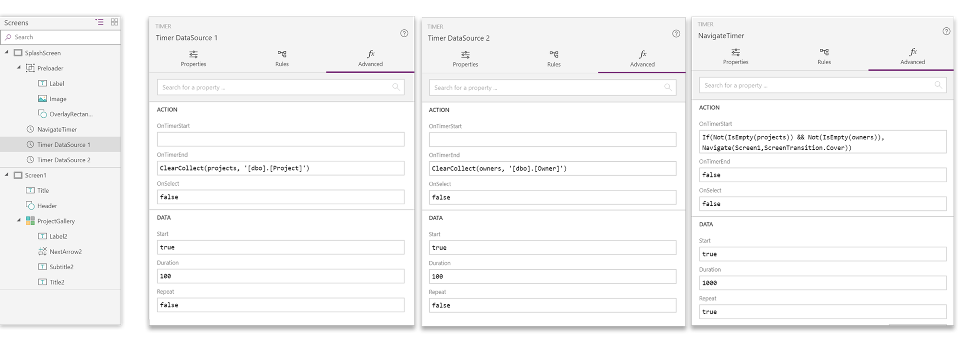Click the SplashScreen screen icon
Viewport: 980px width, 343px height.
point(18,53)
